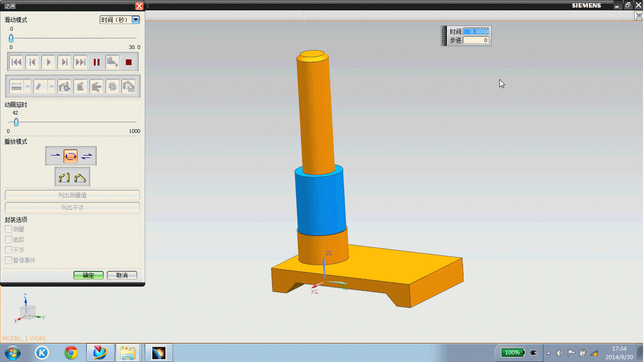Restore down the Siemens NX window
This screenshot has width=644, height=362.
click(x=627, y=5)
